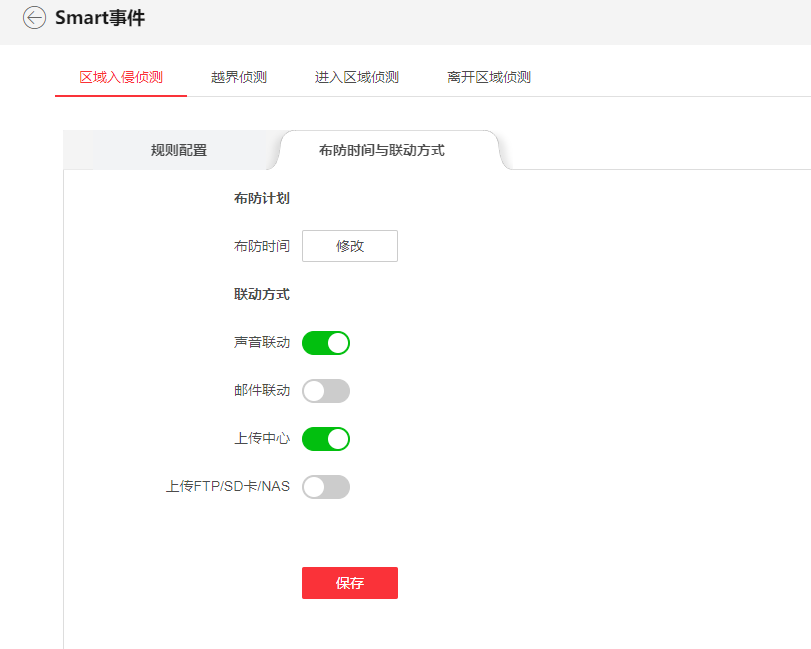
Task: Enable the 邮件联动 toggle switch
Action: coord(326,391)
